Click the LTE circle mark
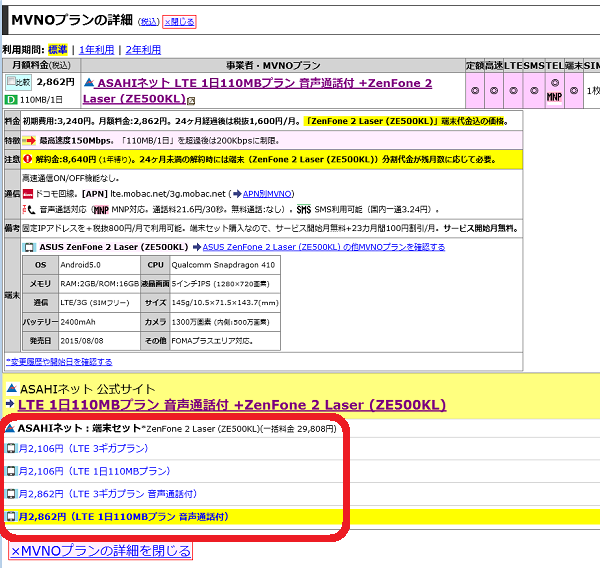The height and width of the screenshot is (568, 600). click(513, 91)
